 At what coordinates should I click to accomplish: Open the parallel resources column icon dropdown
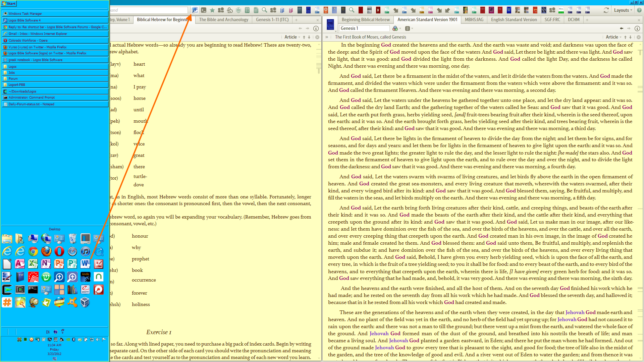pyautogui.click(x=409, y=28)
